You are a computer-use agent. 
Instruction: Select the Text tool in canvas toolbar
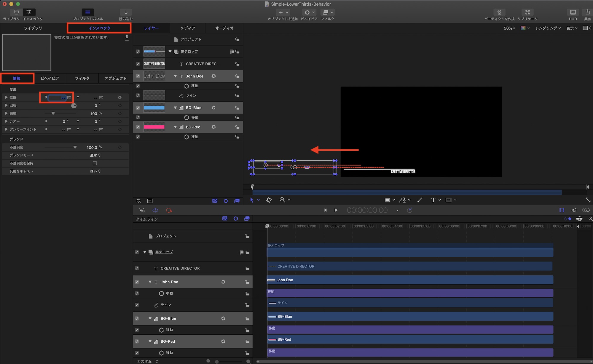(x=433, y=200)
